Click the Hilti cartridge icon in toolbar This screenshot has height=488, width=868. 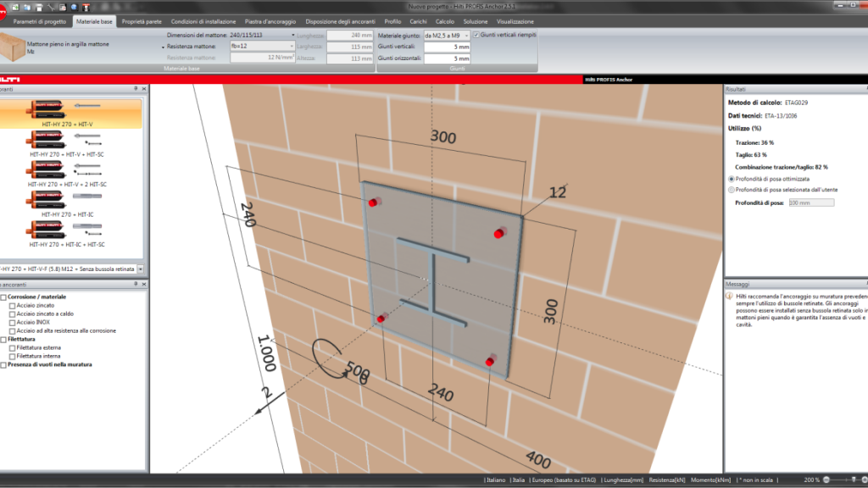[86, 7]
